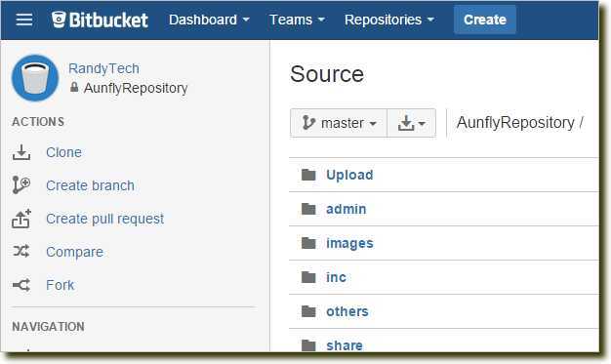Click the Create pull request icon
This screenshot has height=364, width=611.
point(21,219)
